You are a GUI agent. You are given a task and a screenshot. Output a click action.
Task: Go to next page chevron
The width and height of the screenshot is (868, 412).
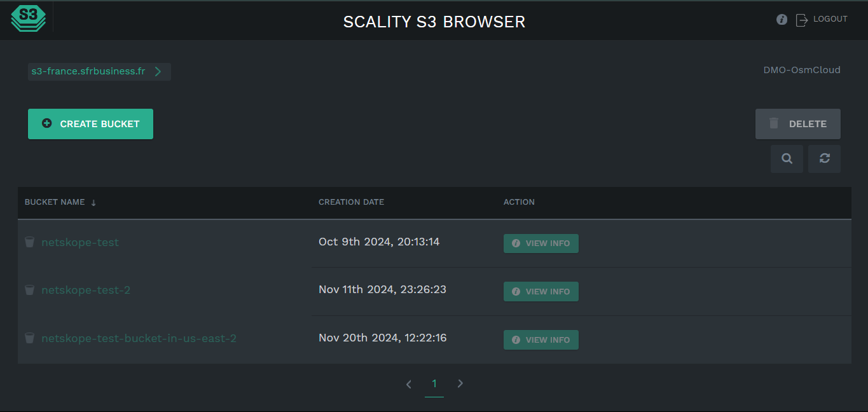tap(460, 383)
